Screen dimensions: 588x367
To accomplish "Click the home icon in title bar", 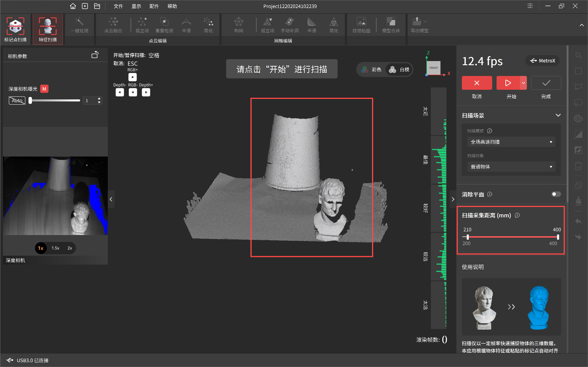I will pos(73,6).
